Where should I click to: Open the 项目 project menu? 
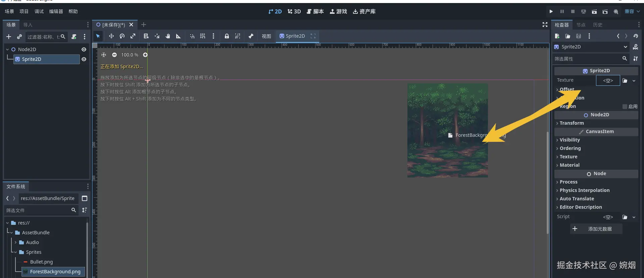[x=24, y=11]
